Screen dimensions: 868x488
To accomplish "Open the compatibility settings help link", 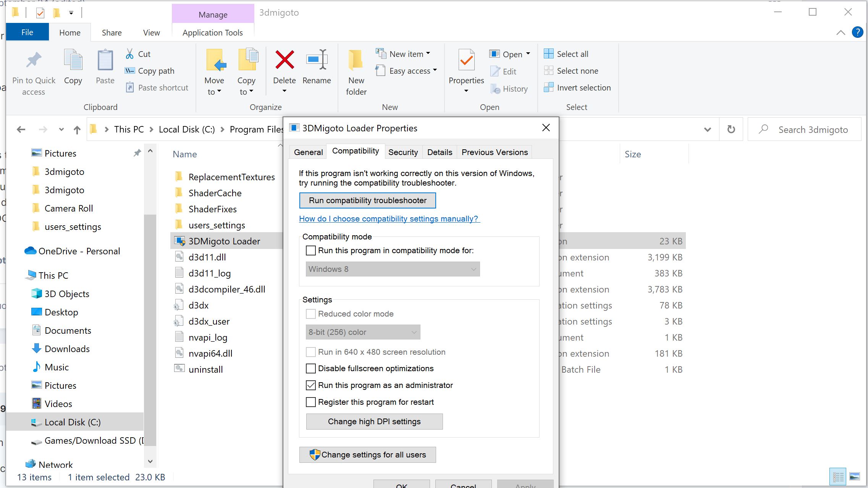I will point(389,219).
